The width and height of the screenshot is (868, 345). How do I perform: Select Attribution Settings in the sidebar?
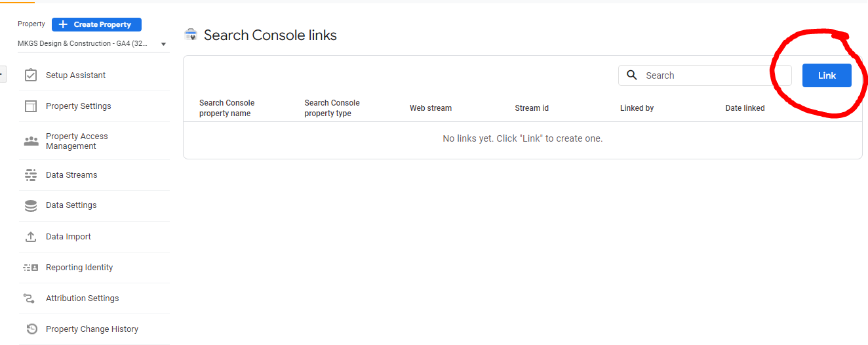tap(83, 298)
